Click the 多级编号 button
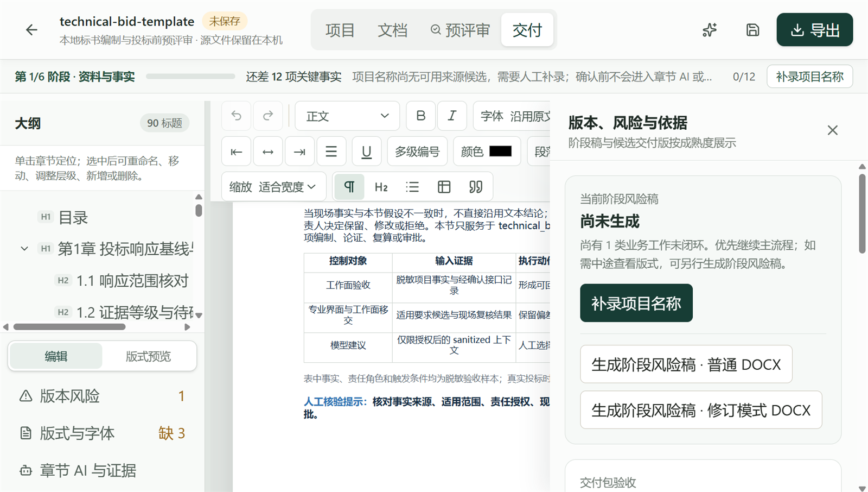This screenshot has width=868, height=492. [x=417, y=152]
